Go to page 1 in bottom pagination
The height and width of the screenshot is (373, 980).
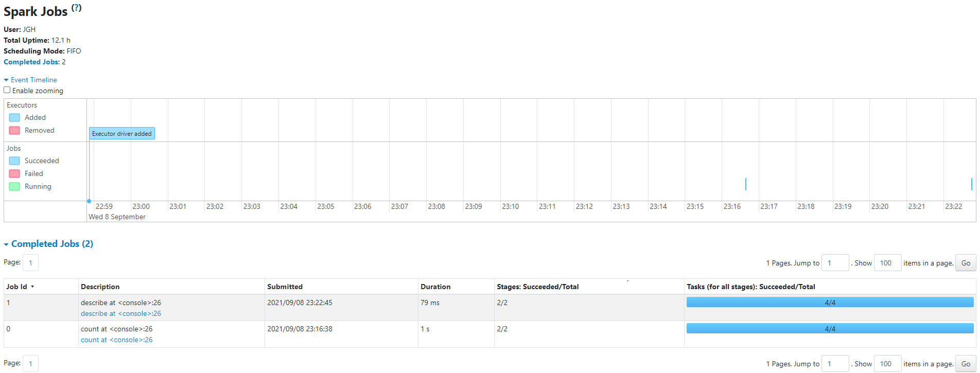click(x=30, y=364)
